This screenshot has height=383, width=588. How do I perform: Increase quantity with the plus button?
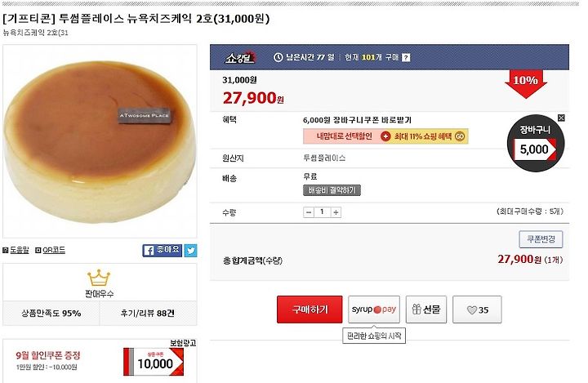336,212
